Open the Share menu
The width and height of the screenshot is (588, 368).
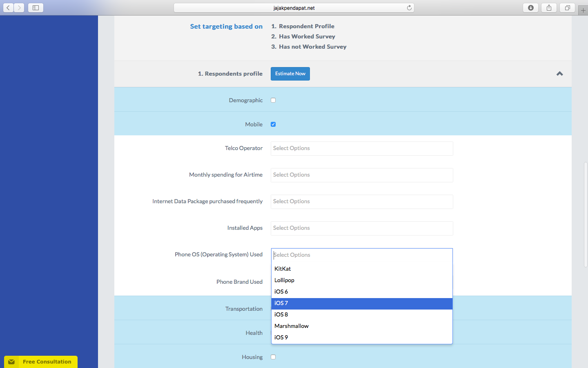pyautogui.click(x=548, y=7)
